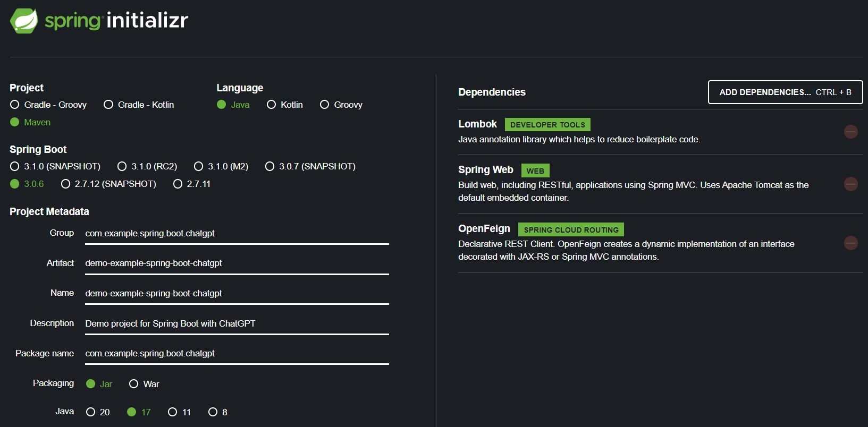Edit the Name input field
This screenshot has height=427, width=868.
(x=237, y=294)
